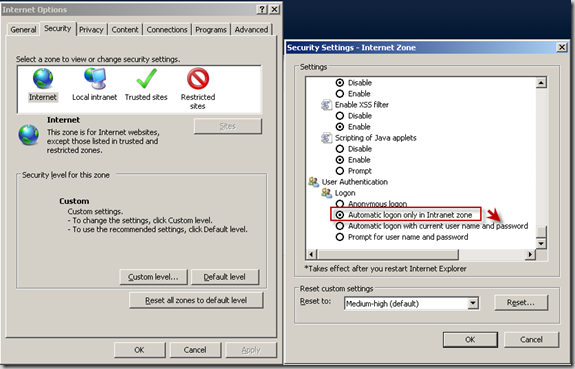Open the Advanced tab

pos(251,30)
